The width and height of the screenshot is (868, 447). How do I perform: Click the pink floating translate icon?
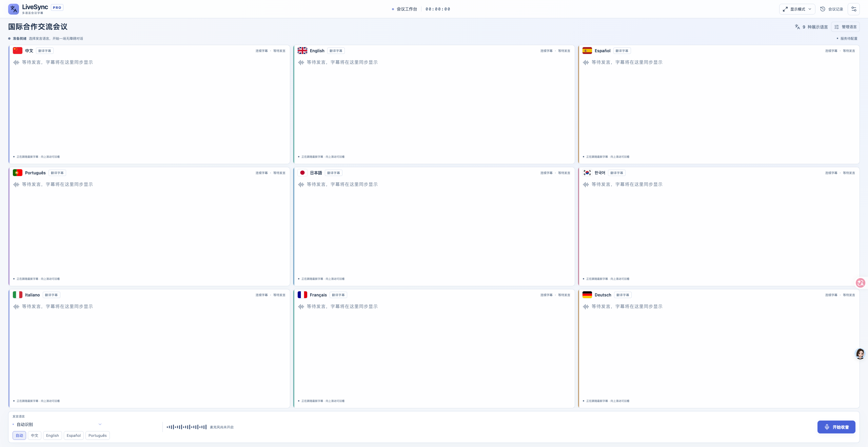click(861, 283)
